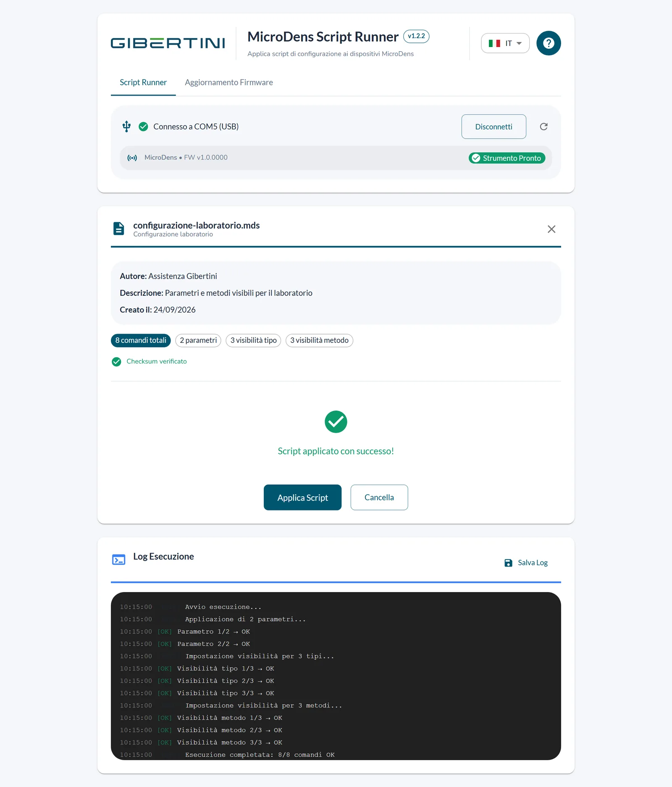This screenshot has height=787, width=672.
Task: Click the Cancella button
Action: 379,497
